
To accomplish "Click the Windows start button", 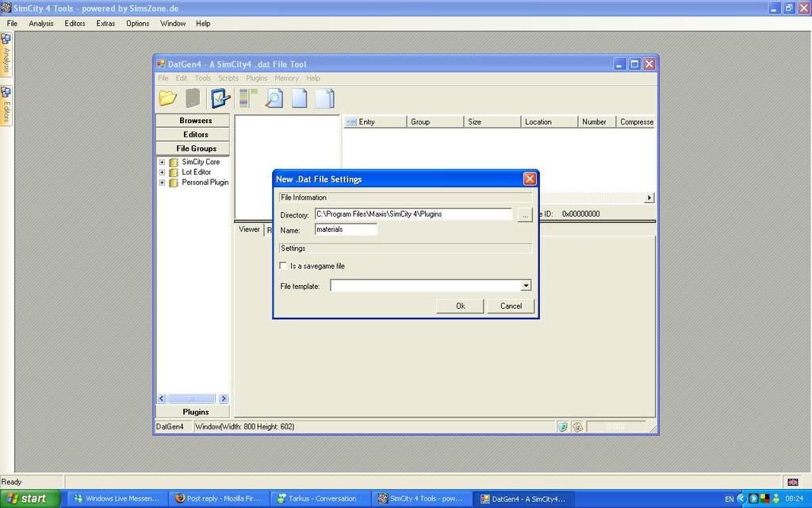I will pos(30,498).
